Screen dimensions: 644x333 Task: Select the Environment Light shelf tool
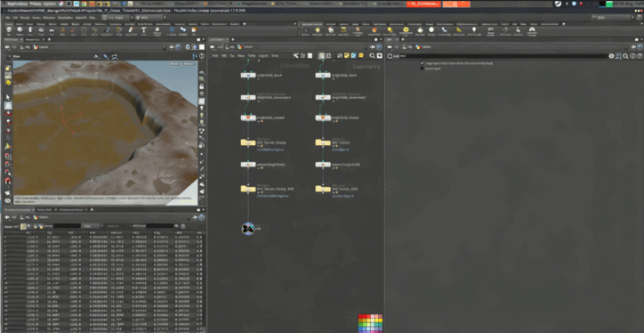click(x=407, y=31)
